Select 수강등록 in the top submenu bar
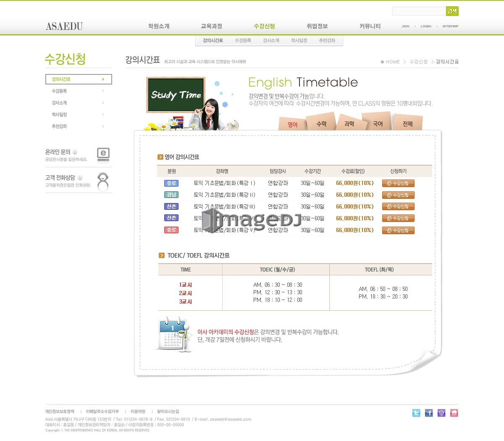Viewport: 504px width, 441px height. [x=243, y=40]
